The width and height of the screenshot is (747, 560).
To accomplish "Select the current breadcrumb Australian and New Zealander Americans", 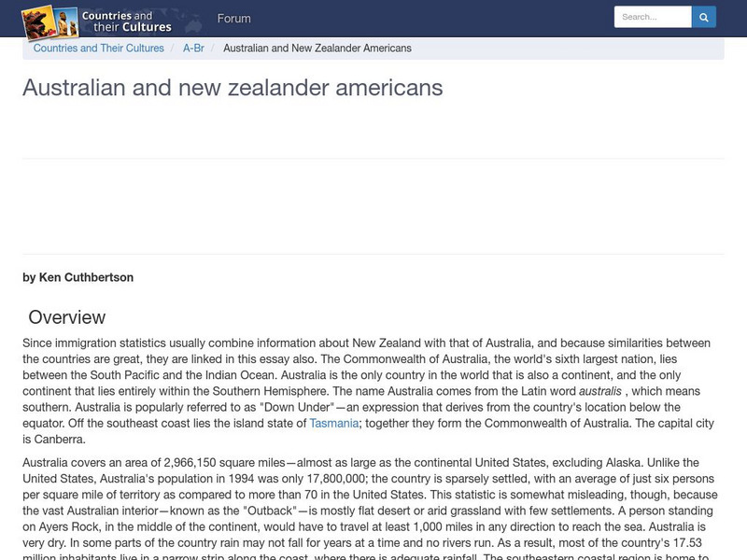I will click(317, 49).
